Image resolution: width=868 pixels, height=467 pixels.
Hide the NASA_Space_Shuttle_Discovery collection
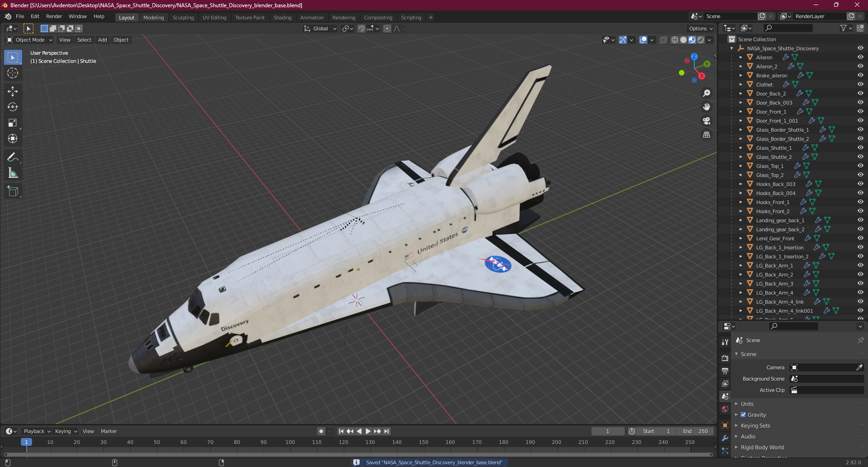pyautogui.click(x=860, y=48)
